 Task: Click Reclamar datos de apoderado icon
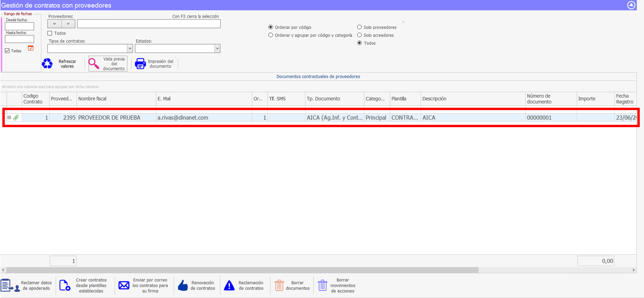[9, 285]
